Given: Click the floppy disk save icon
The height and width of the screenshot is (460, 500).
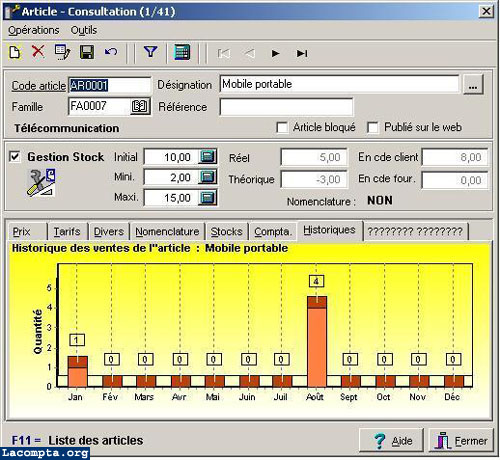Looking at the screenshot, I should pyautogui.click(x=87, y=52).
